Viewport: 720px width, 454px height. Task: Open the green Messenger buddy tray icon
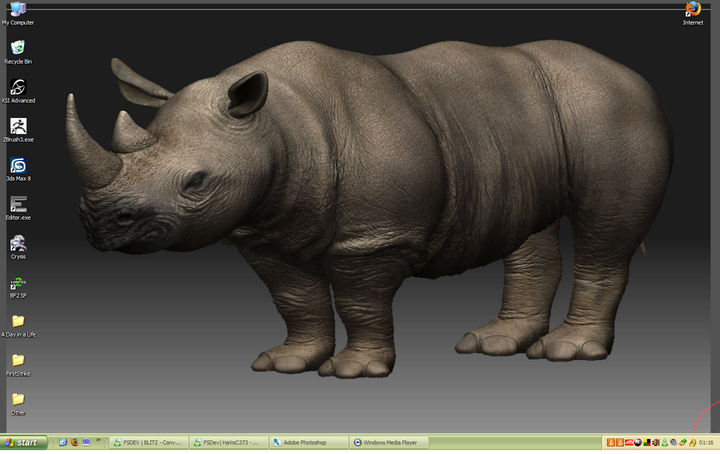click(665, 443)
